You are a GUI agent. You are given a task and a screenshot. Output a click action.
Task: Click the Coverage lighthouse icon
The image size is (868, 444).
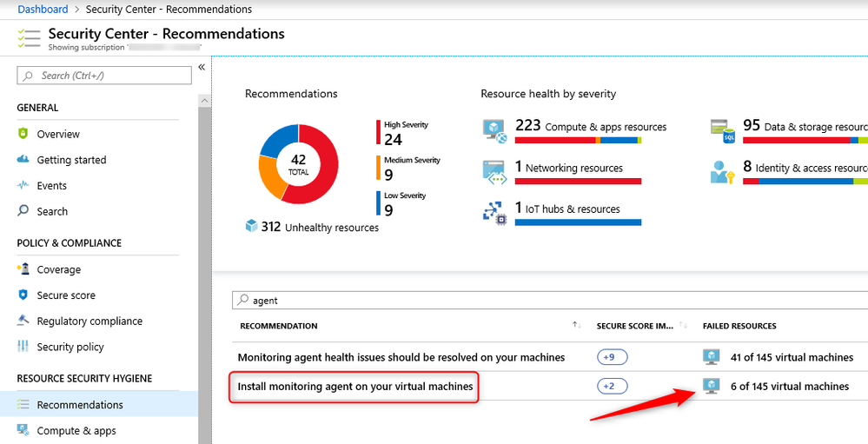click(23, 269)
